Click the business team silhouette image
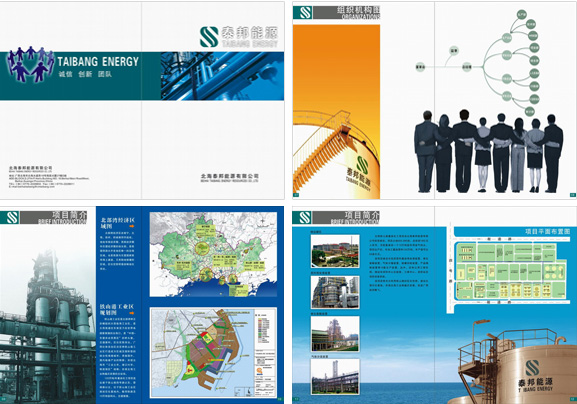The image size is (577, 404). 489,151
